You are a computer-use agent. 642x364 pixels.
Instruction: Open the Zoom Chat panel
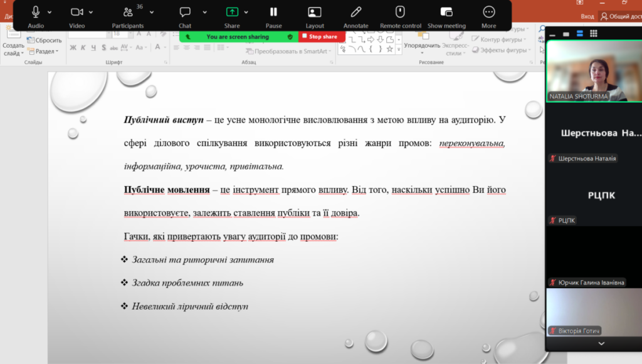point(185,12)
